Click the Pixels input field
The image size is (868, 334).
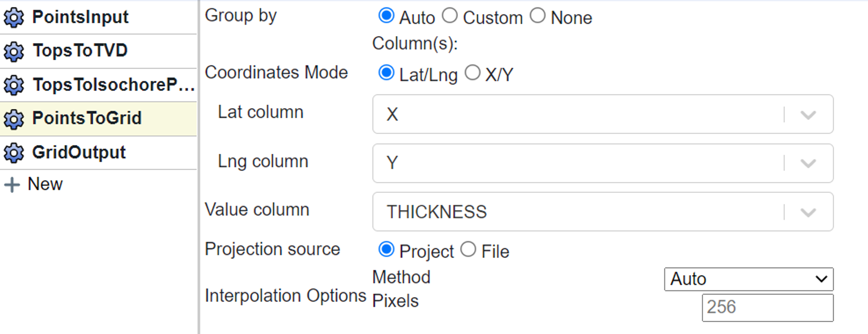coord(767,307)
